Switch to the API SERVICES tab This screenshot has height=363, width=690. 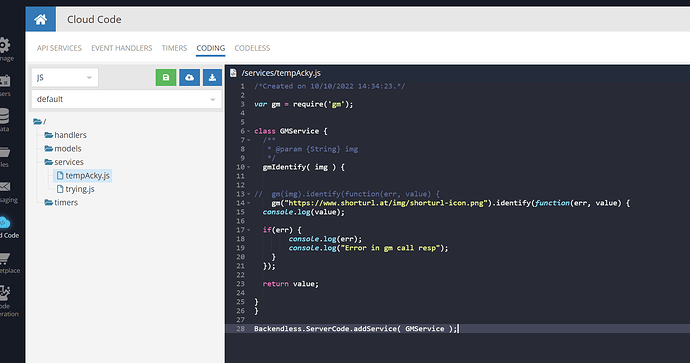(x=59, y=48)
